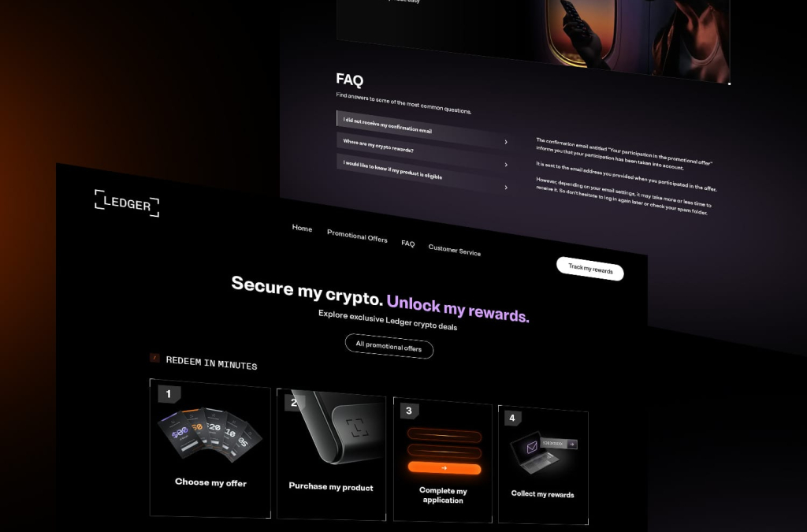Click the Ledger logo
Viewport: 807px width, 532px height.
(127, 203)
